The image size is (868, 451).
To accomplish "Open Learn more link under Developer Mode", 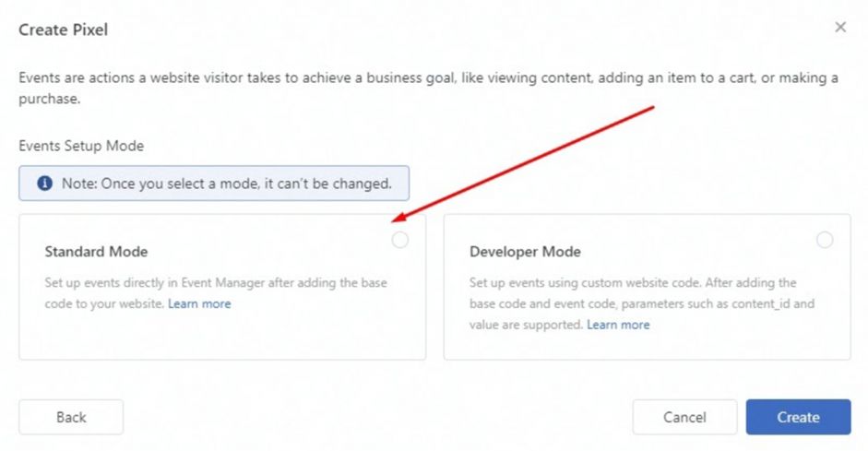I will click(x=618, y=325).
